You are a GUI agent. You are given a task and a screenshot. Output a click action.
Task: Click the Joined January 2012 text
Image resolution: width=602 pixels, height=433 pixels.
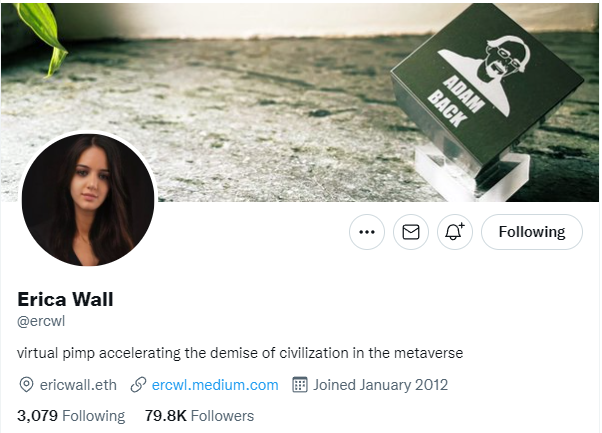pyautogui.click(x=380, y=385)
